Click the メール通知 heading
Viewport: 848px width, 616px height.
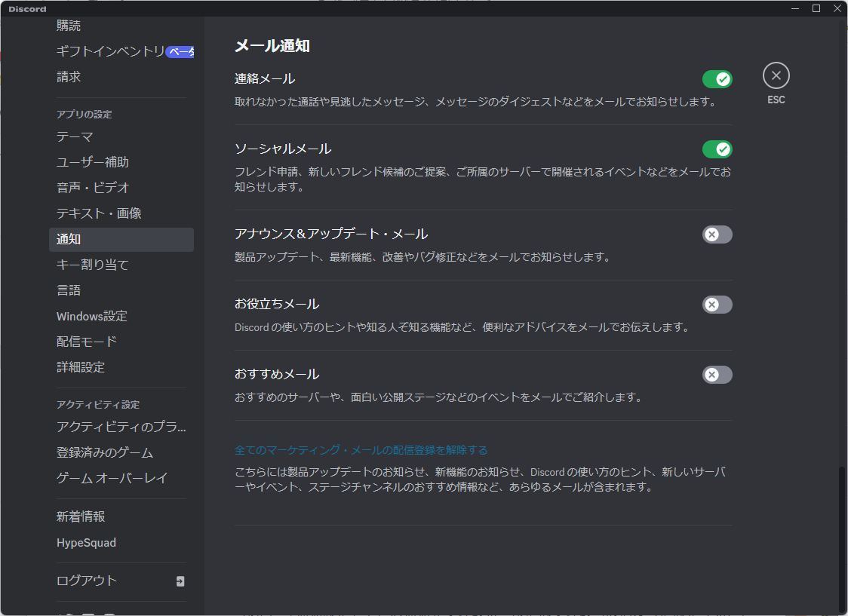pos(272,46)
